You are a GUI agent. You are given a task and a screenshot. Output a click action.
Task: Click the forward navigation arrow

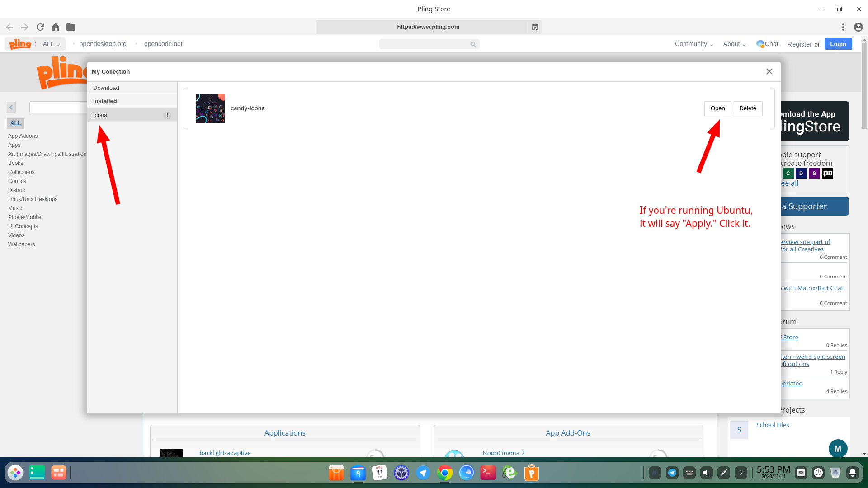[25, 27]
